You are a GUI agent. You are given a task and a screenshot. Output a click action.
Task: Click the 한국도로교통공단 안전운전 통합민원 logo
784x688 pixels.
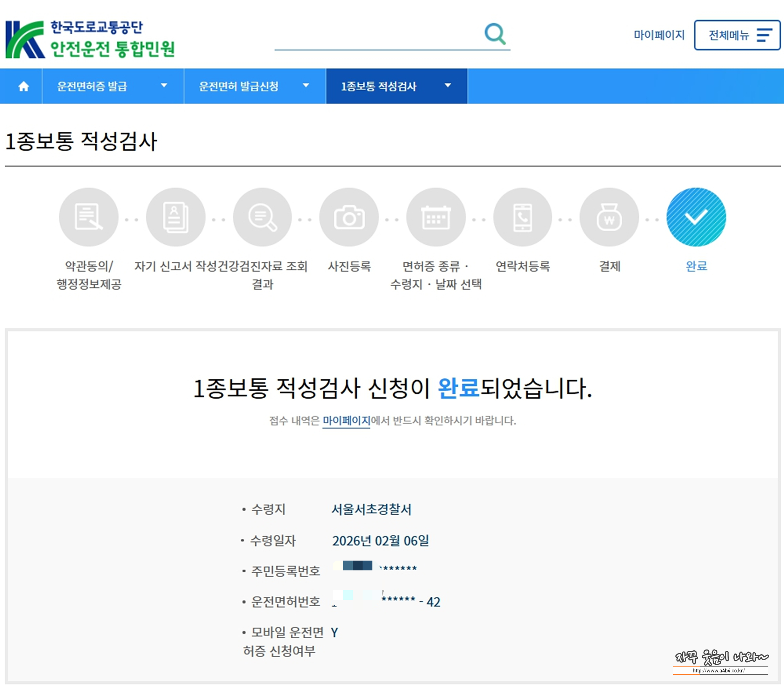(90, 39)
